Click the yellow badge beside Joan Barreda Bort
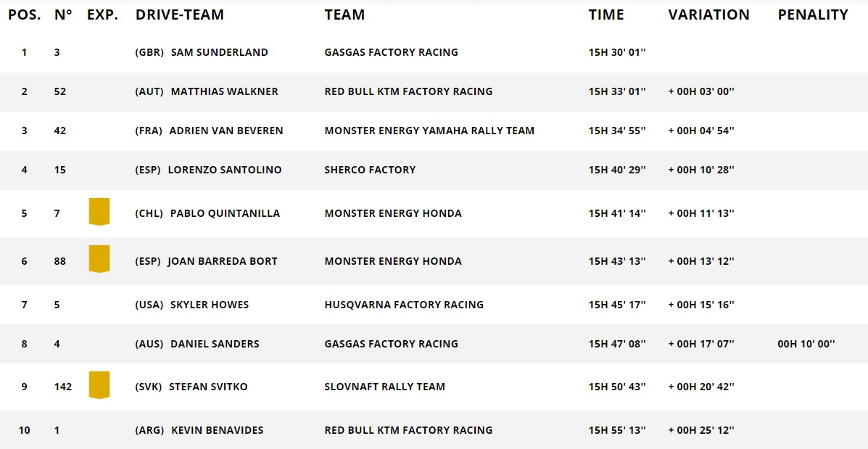Screen dimensions: 868x449 (x=99, y=259)
